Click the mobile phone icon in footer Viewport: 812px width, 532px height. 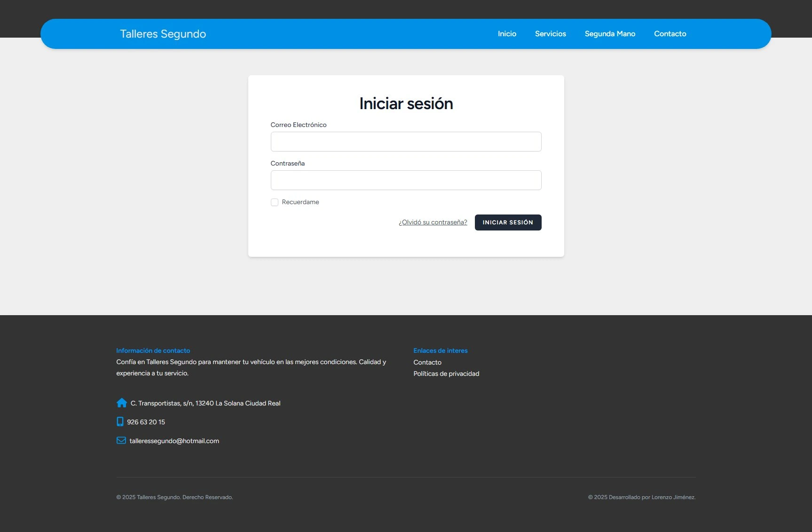[x=120, y=422]
